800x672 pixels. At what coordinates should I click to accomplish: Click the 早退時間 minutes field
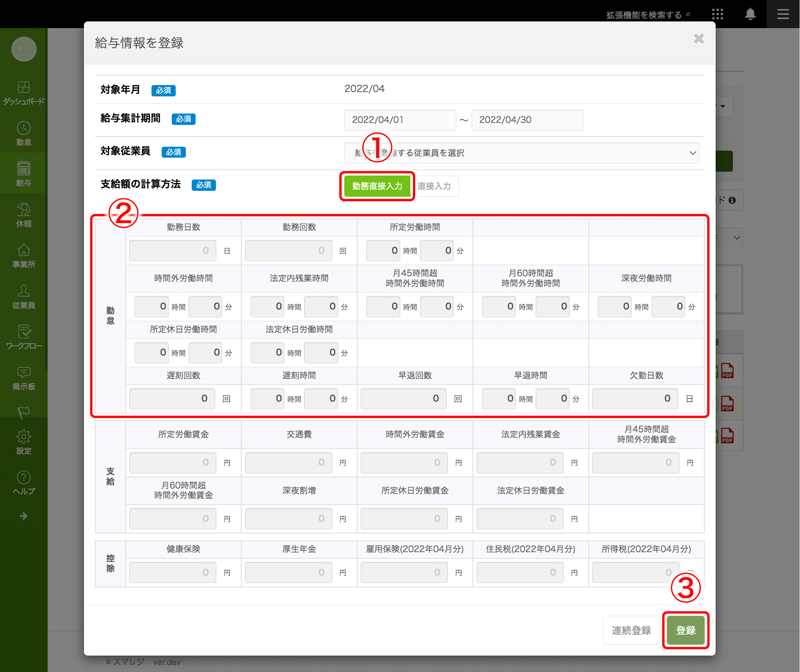pos(552,399)
